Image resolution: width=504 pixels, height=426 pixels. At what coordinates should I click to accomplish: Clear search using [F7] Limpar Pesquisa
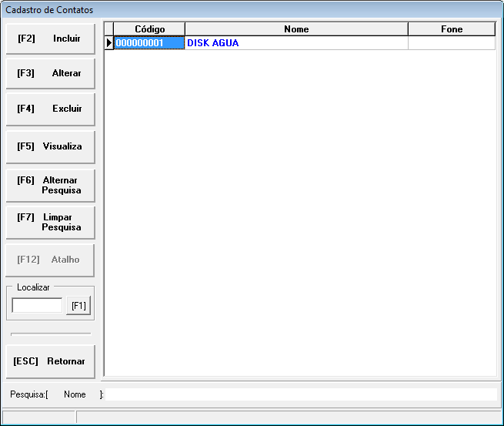[x=50, y=222]
